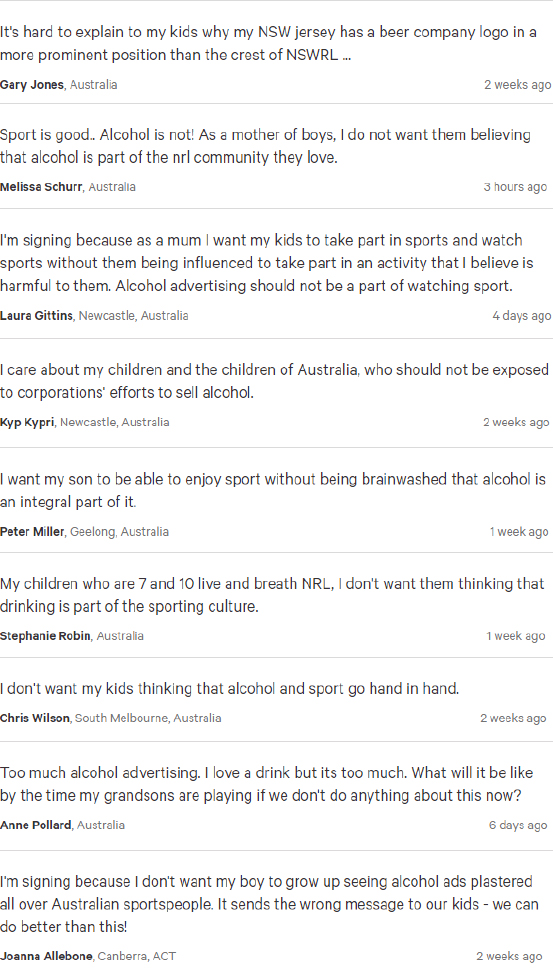Image resolution: width=553 pixels, height=977 pixels.
Task: Select comment mentioning my grandsons playing
Action: tap(267, 784)
